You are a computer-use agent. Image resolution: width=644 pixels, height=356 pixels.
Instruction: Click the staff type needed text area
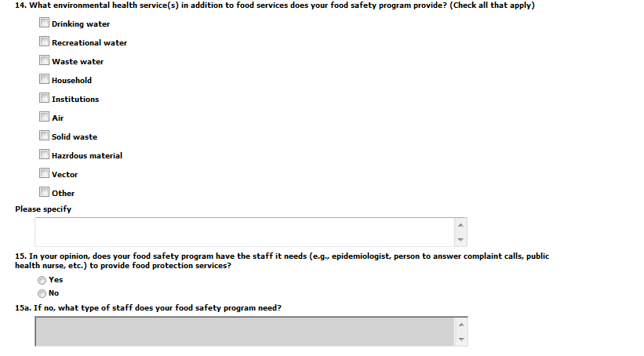tap(244, 332)
